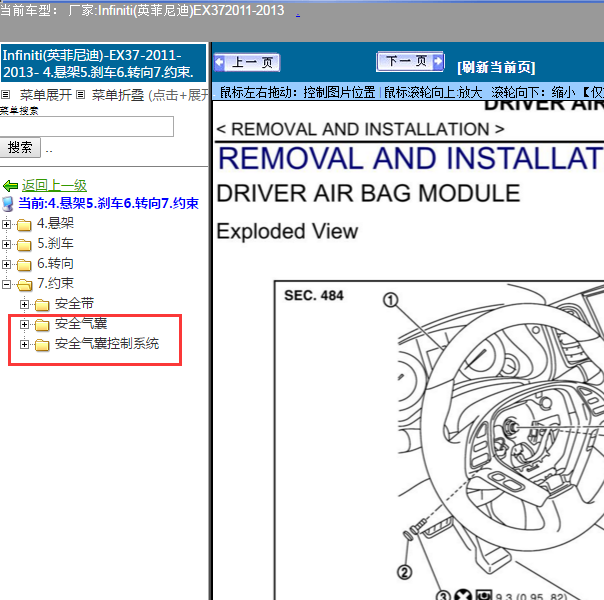Click the small link after 当前车型 text
The height and width of the screenshot is (600, 604).
298,15
